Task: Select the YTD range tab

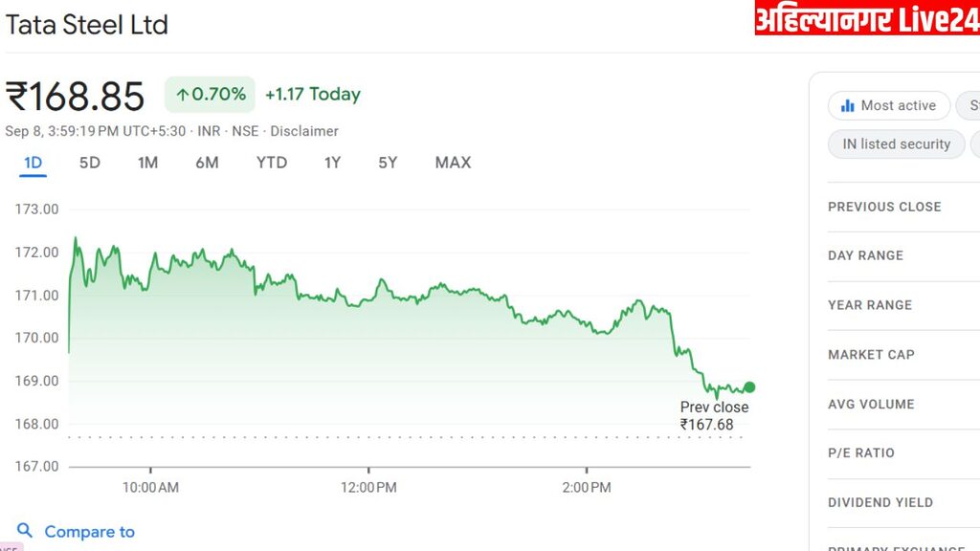Action: (271, 163)
